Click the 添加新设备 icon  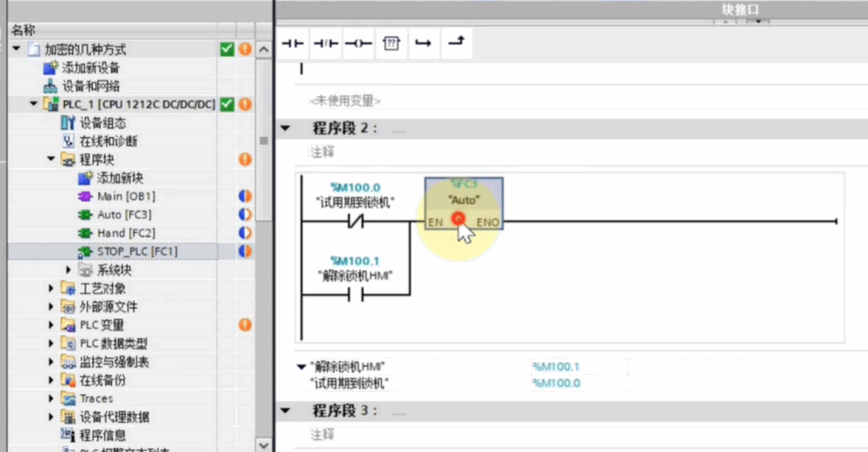tap(50, 68)
